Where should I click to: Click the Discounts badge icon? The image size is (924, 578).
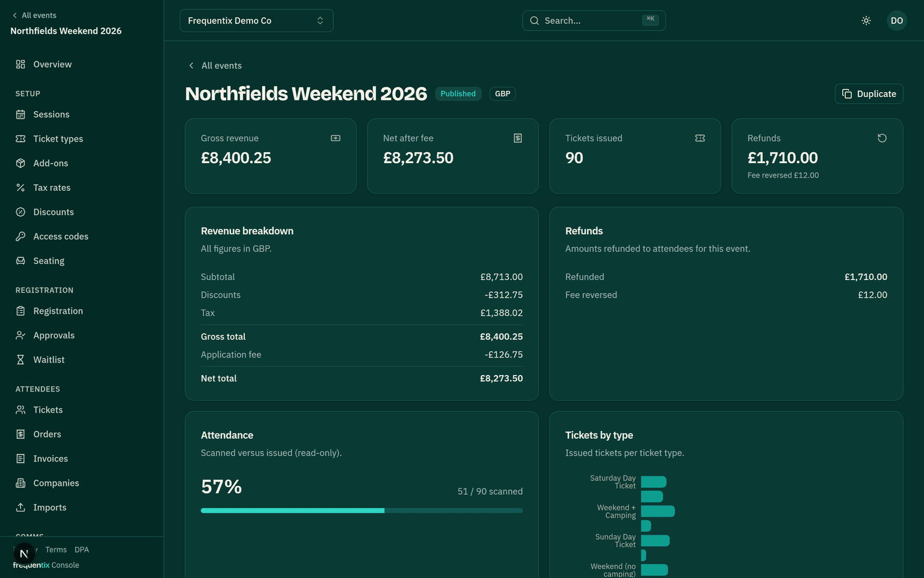tap(20, 212)
